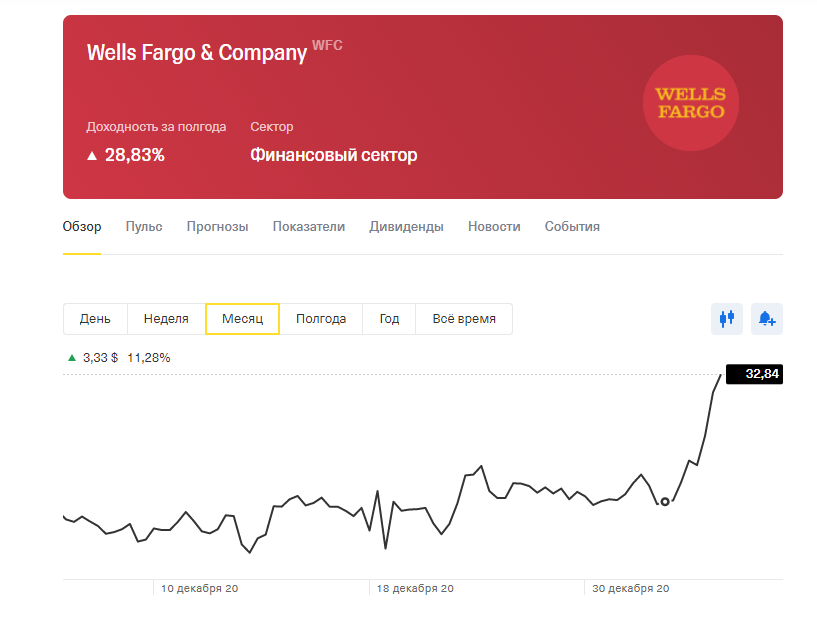The width and height of the screenshot is (817, 624).
Task: Click the circle marker on chart line
Action: (x=665, y=502)
